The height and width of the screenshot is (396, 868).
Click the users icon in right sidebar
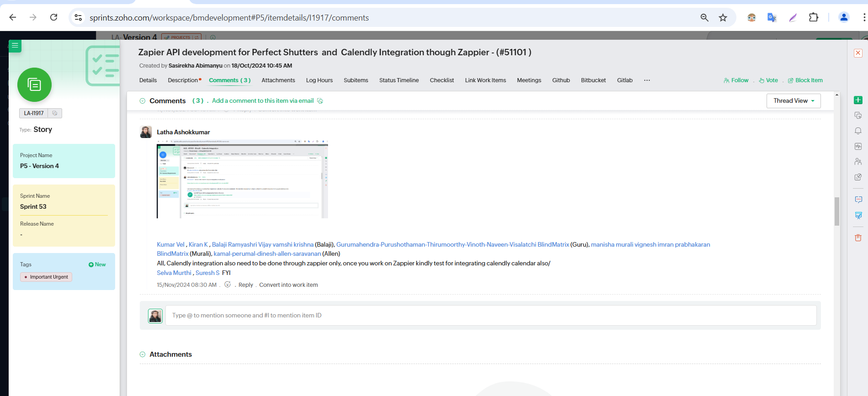[x=858, y=162]
